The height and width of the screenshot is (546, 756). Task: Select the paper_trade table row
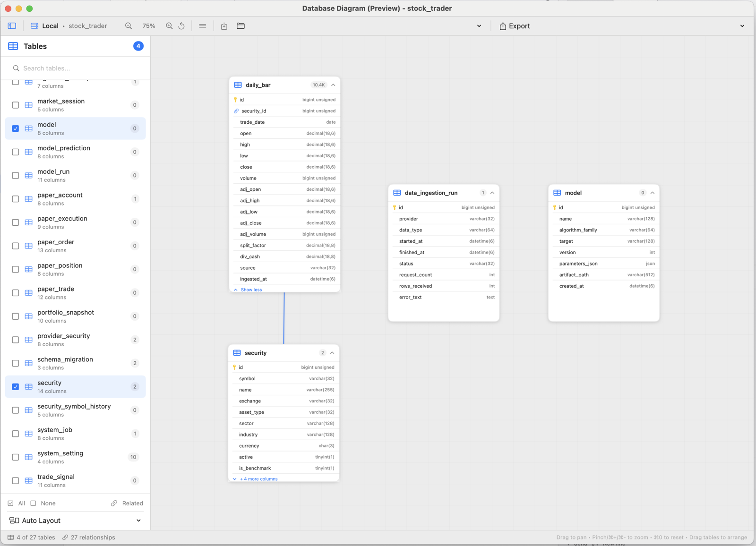(76, 293)
